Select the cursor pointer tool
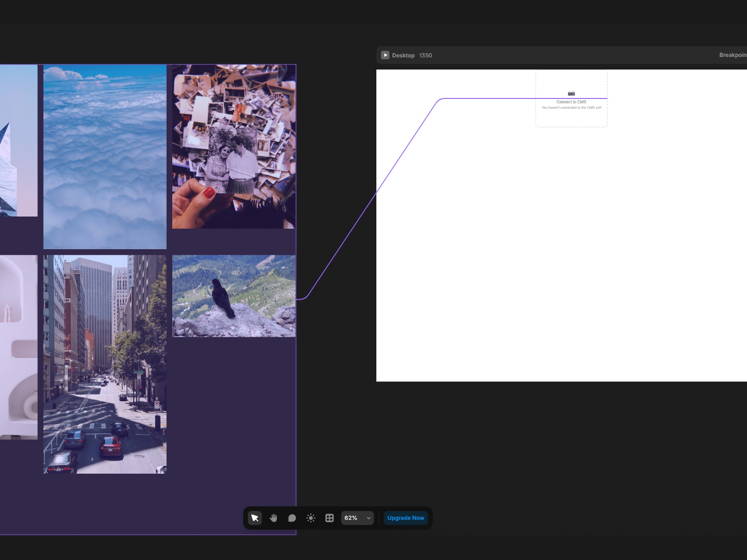747x560 pixels. click(x=255, y=518)
